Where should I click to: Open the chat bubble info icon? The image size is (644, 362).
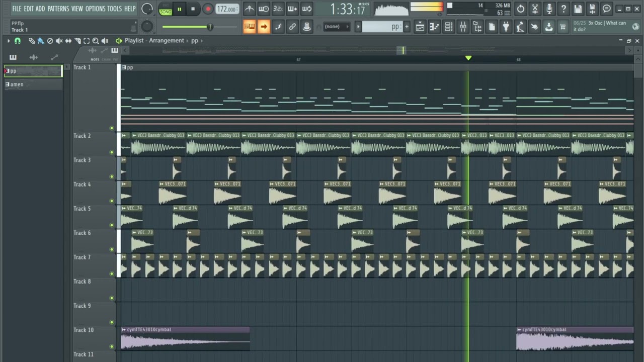coord(607,9)
